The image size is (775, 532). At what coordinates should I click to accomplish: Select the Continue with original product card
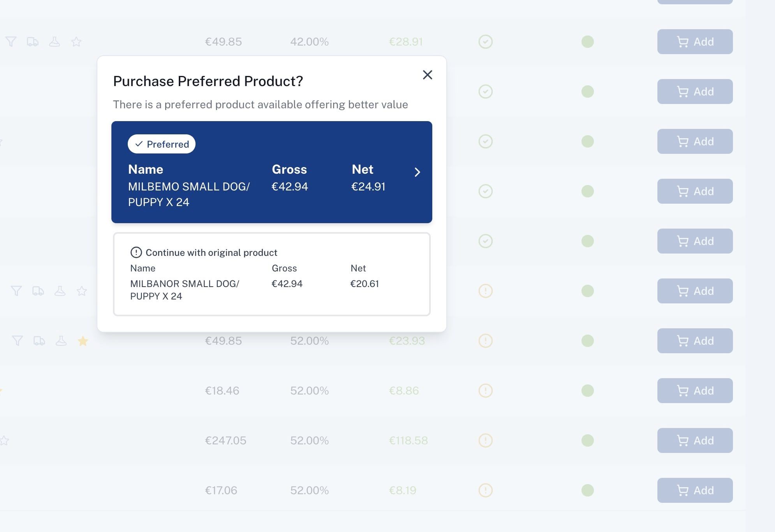pos(271,273)
